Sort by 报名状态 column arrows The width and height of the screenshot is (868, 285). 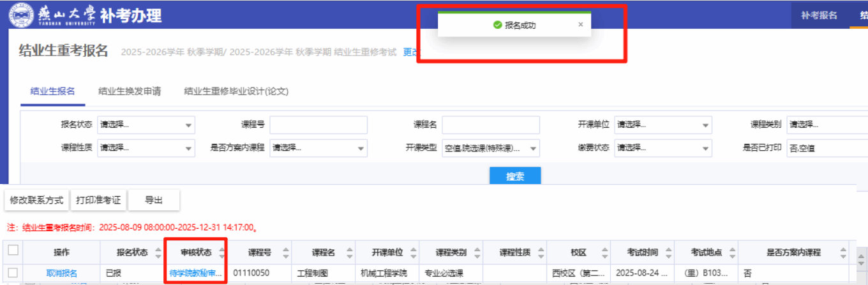pos(158,252)
